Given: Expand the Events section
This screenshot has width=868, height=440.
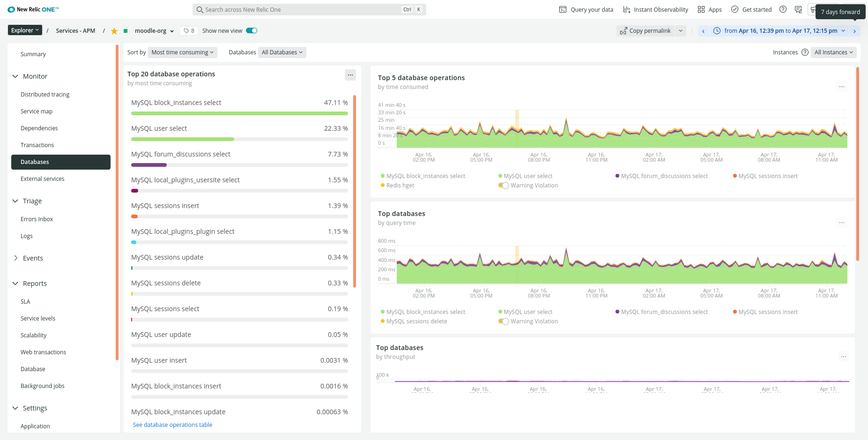Looking at the screenshot, I should click(28, 258).
